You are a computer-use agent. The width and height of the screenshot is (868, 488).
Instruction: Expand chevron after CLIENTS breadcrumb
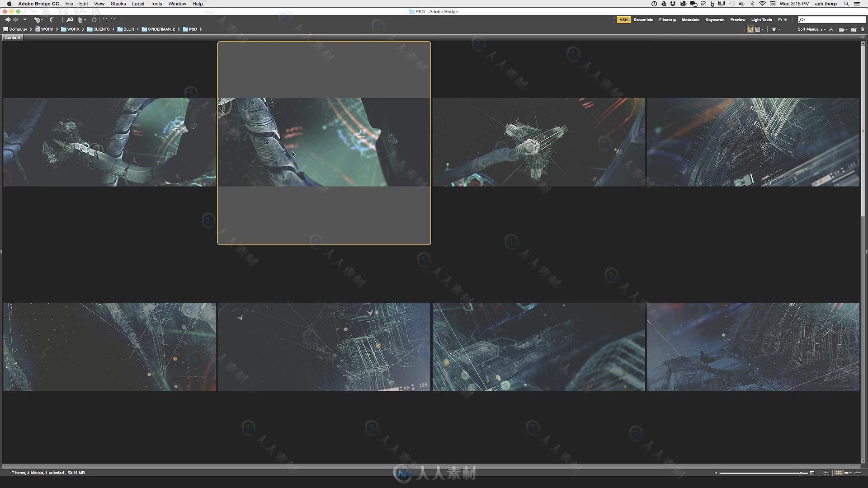pos(113,29)
